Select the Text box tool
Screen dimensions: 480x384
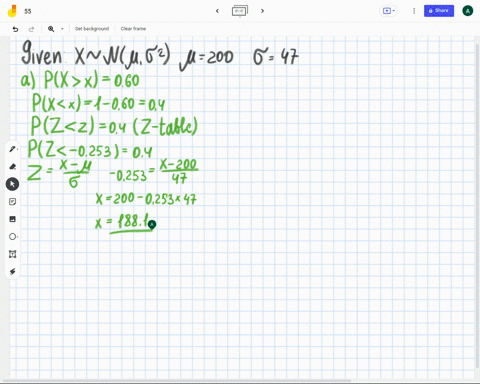click(x=12, y=254)
